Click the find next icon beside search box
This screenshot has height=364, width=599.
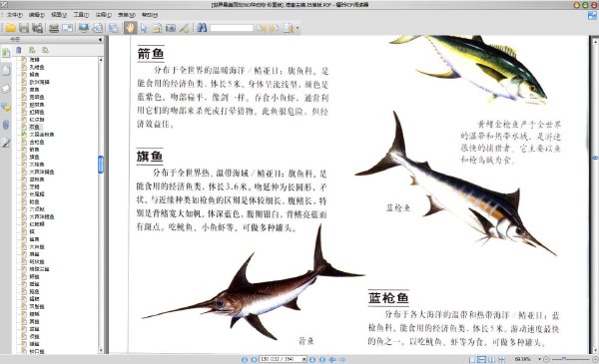[274, 28]
